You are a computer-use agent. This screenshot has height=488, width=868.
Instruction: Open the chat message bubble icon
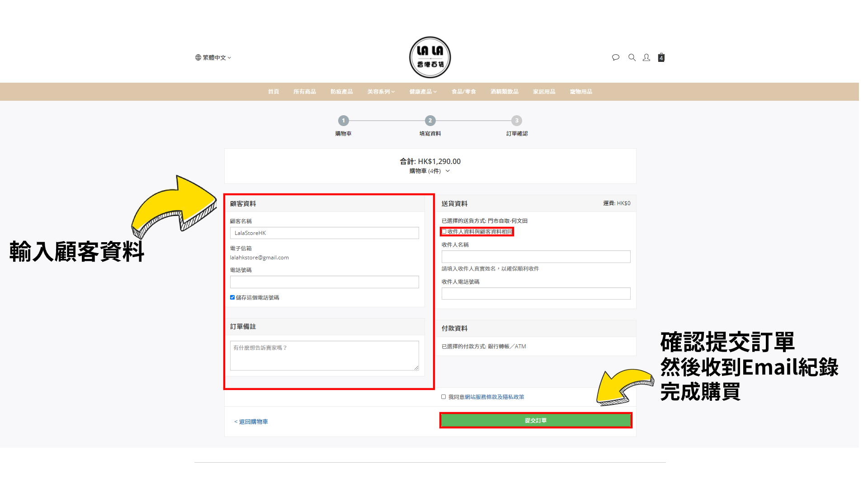click(x=615, y=57)
